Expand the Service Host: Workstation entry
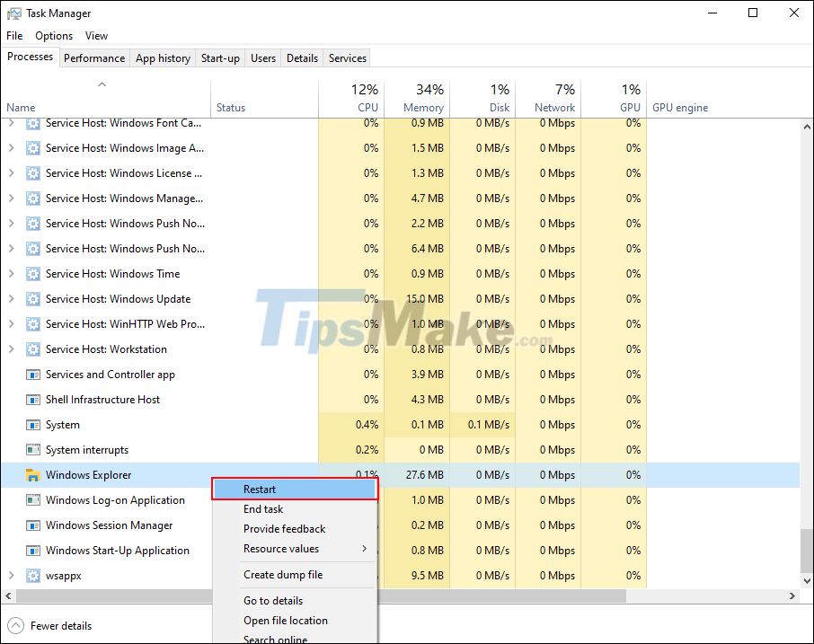 [x=12, y=348]
